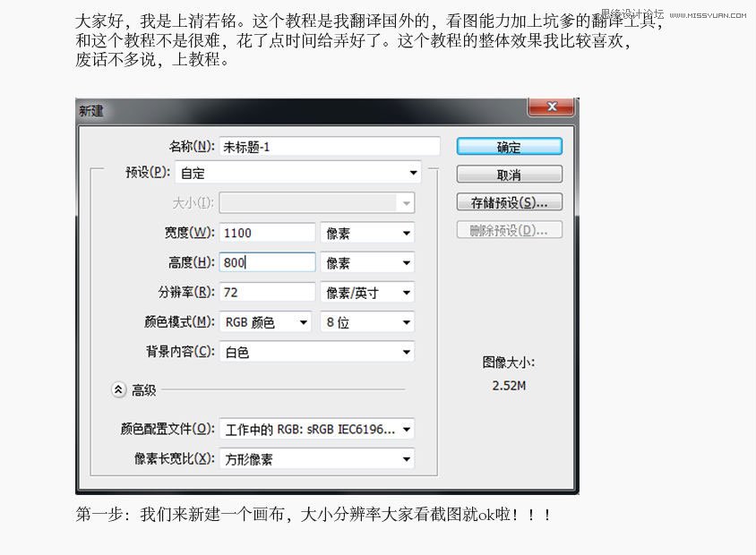Click the 取消 button
The width and height of the screenshot is (756, 555).
pyautogui.click(x=509, y=175)
